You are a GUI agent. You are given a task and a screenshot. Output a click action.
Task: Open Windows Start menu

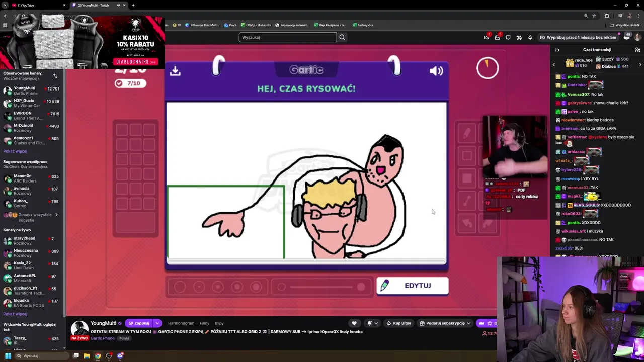tap(8, 356)
